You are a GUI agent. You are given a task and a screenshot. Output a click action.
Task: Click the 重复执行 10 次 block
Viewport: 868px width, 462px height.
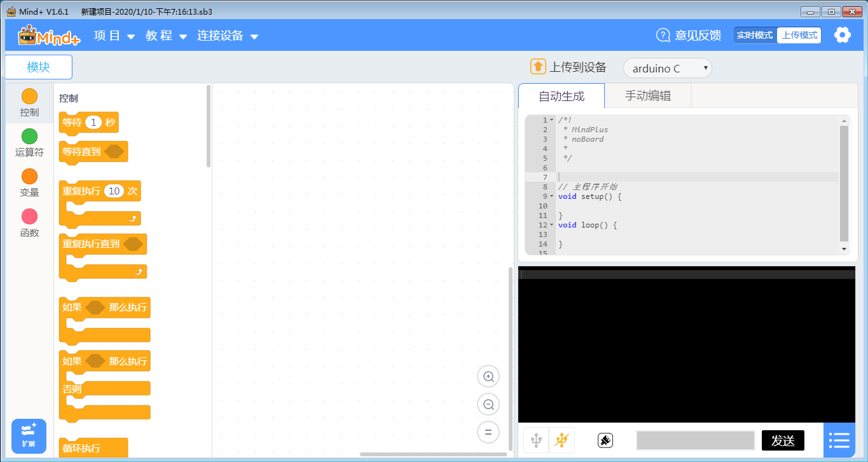click(x=100, y=203)
